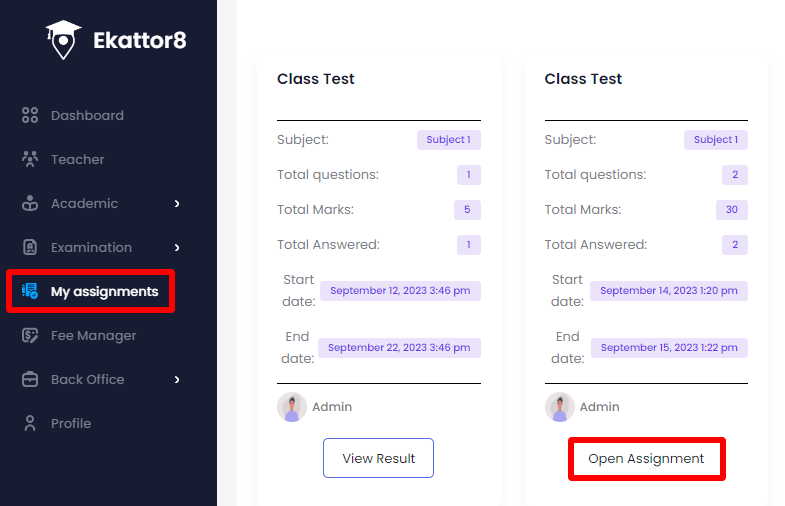Click the Fee Manager icon
Viewport: 785px width, 506px height.
coord(30,335)
